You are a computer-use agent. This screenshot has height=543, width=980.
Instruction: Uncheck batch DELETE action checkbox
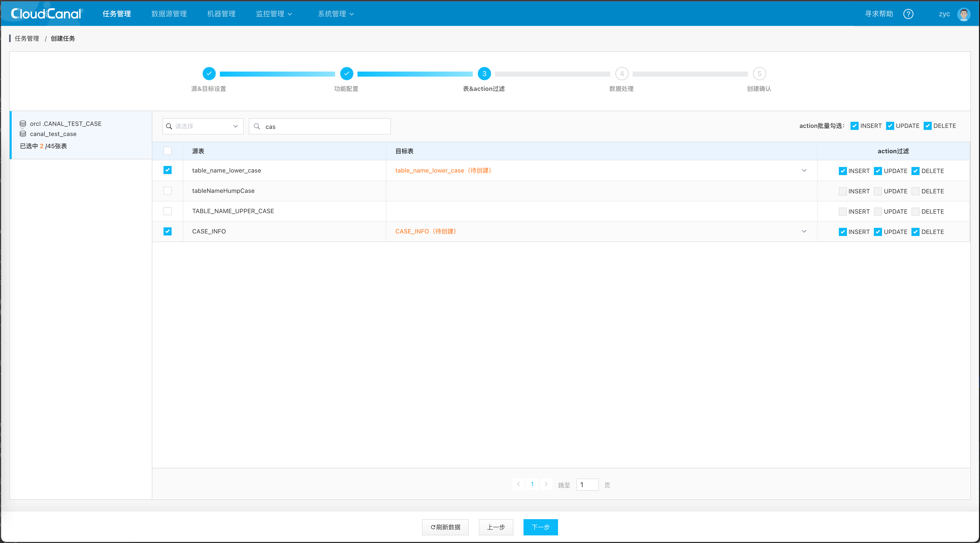(x=927, y=126)
